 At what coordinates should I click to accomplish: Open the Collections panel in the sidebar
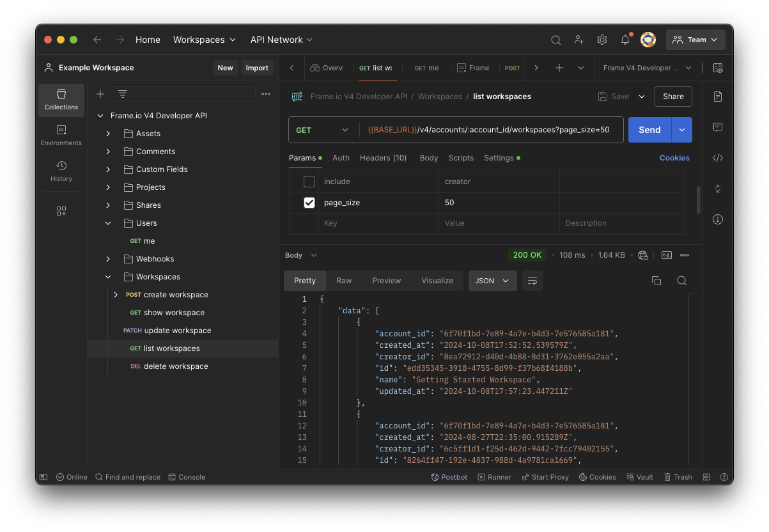pos(61,100)
